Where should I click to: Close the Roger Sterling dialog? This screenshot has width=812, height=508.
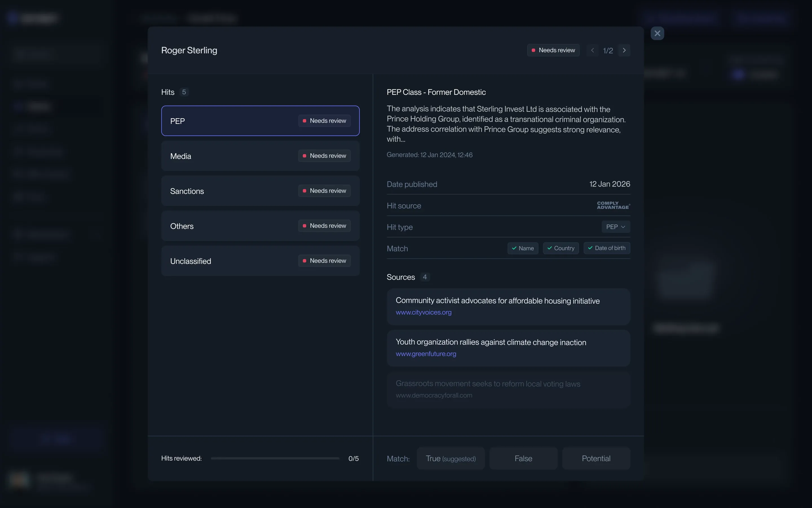pyautogui.click(x=657, y=33)
